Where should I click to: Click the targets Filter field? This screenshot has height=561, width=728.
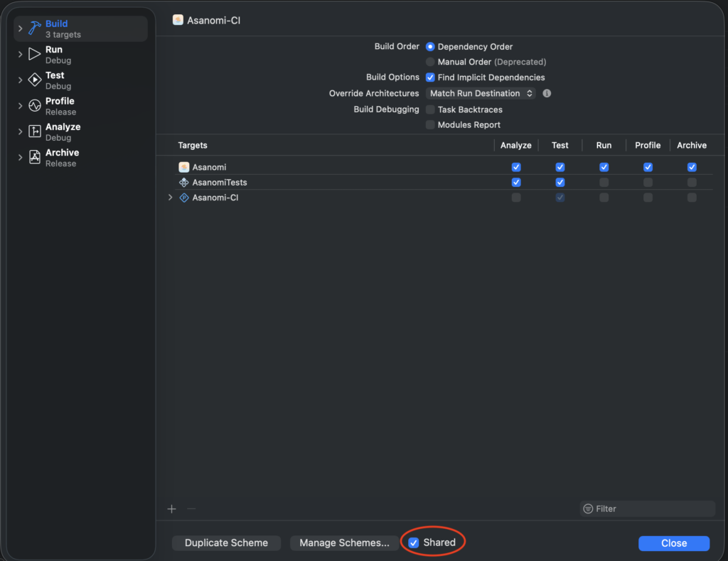point(651,508)
